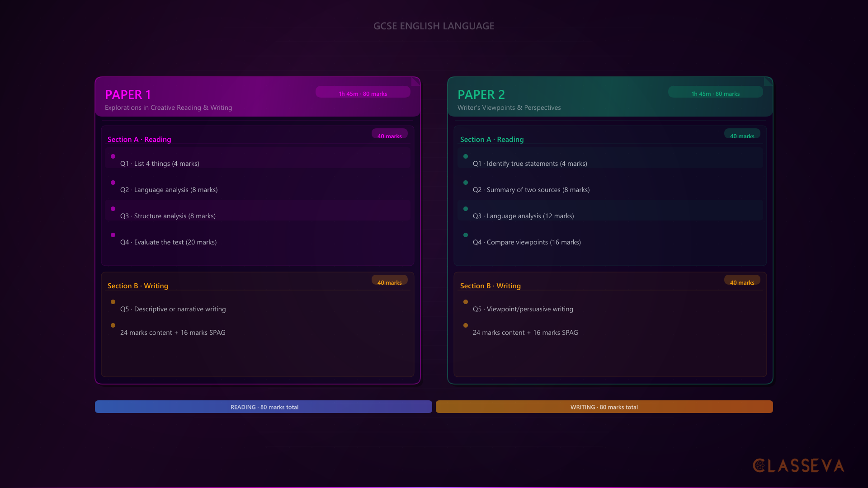Click the bullet dot beside Paper 2 Q4
Screen dimensions: 868x488
click(466, 235)
